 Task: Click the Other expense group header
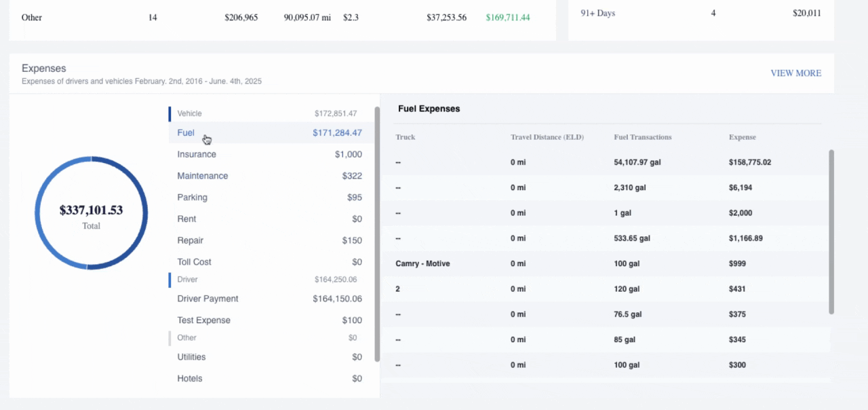coord(187,338)
